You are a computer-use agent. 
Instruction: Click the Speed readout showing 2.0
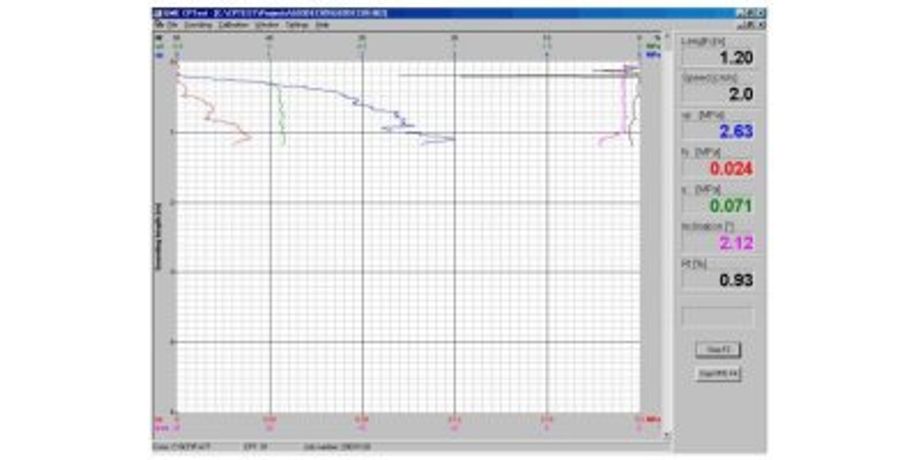click(x=717, y=94)
